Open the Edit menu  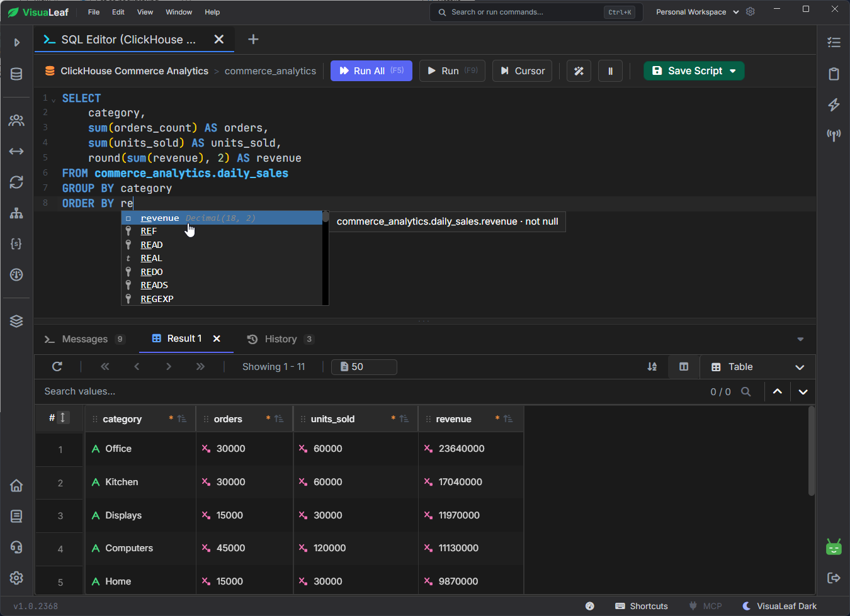pyautogui.click(x=118, y=12)
